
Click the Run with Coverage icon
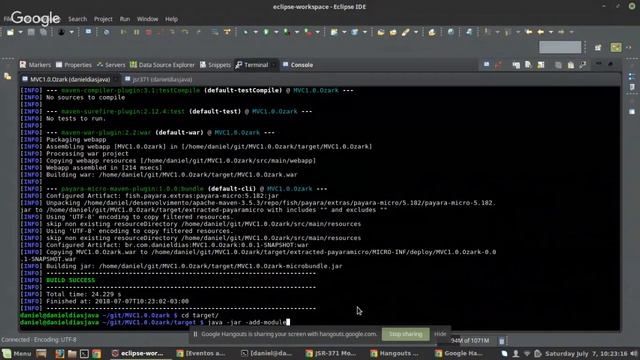tap(287, 32)
